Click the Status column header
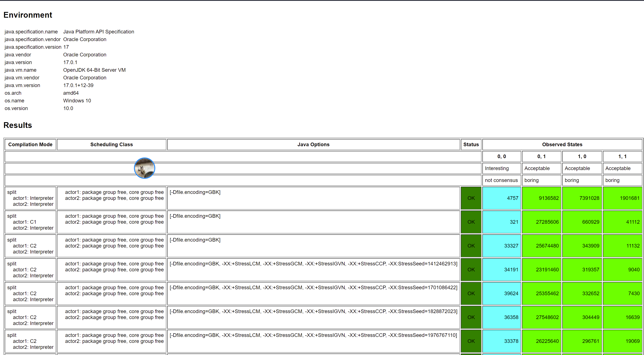The width and height of the screenshot is (644, 355). [471, 144]
